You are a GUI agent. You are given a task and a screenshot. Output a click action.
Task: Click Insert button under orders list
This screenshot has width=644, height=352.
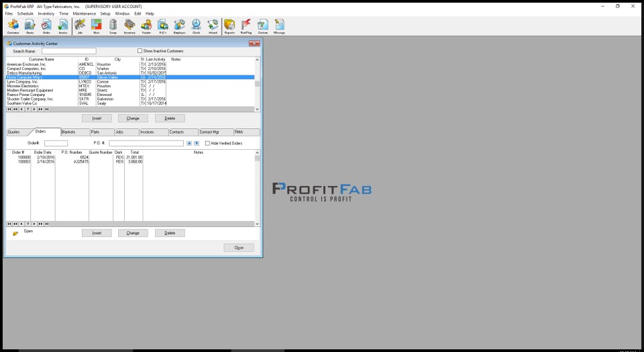(x=97, y=233)
